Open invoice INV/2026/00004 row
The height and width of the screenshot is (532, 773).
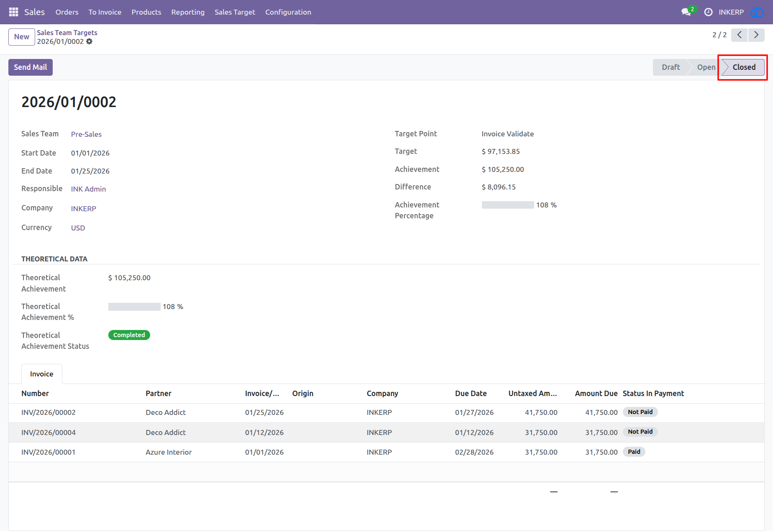coord(386,432)
